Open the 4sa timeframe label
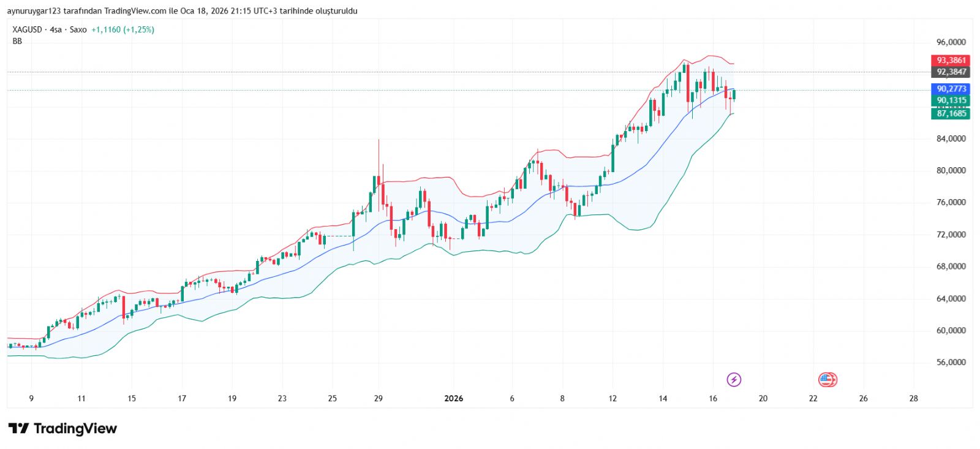The image size is (980, 449). pyautogui.click(x=56, y=29)
